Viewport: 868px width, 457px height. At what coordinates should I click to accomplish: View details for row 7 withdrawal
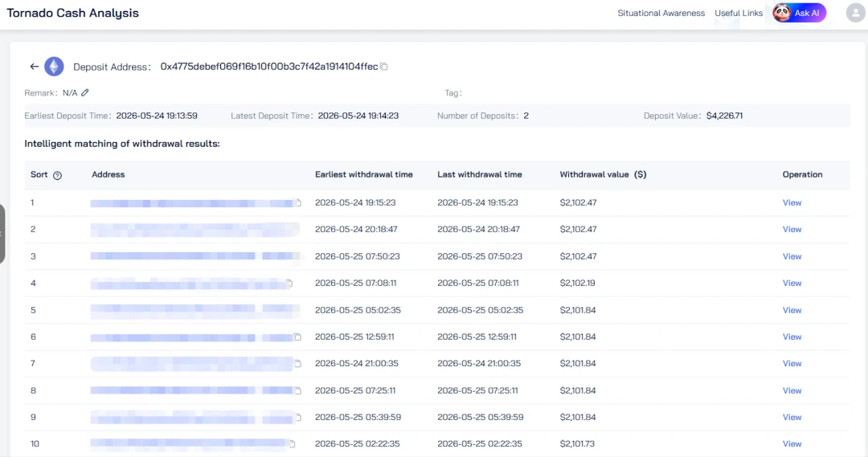click(792, 363)
